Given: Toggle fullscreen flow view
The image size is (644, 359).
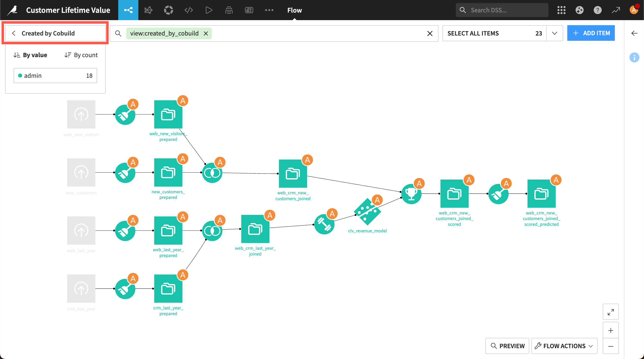Looking at the screenshot, I should click(611, 312).
